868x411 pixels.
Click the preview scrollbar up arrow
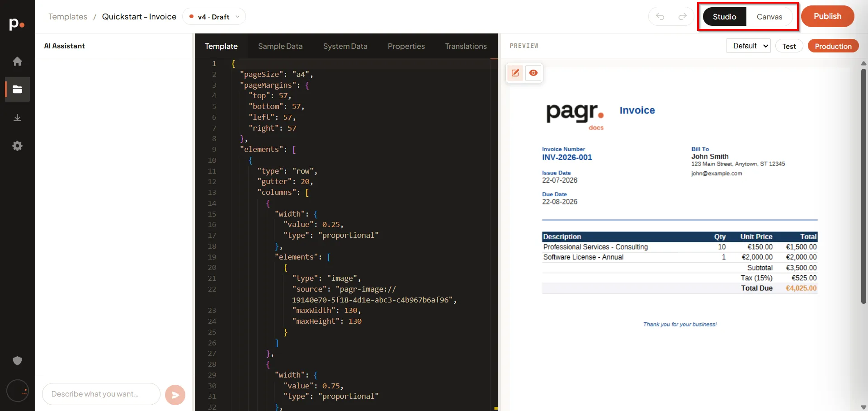863,63
